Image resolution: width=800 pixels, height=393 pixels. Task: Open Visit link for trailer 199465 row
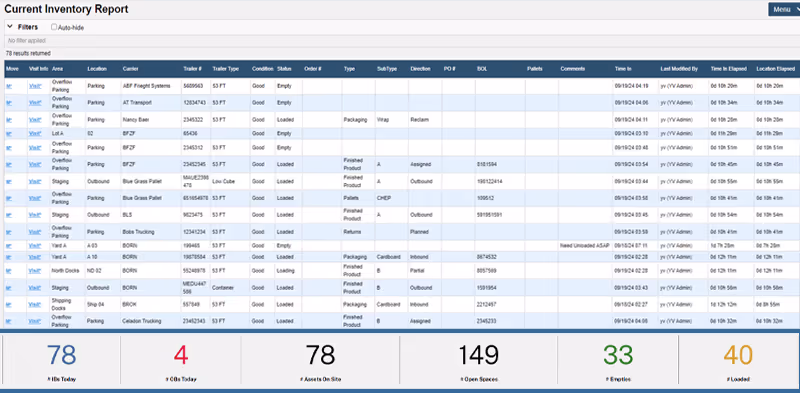pos(35,245)
